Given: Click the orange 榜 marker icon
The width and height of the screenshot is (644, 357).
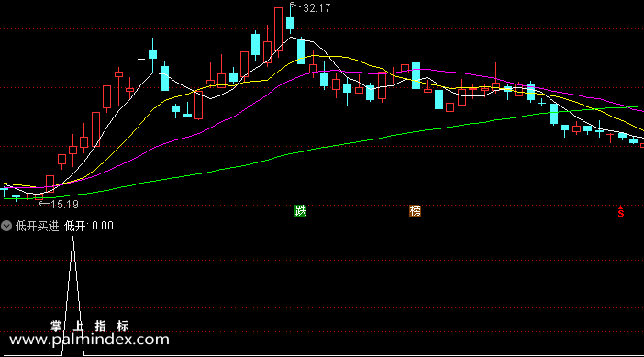Looking at the screenshot, I should click(416, 211).
